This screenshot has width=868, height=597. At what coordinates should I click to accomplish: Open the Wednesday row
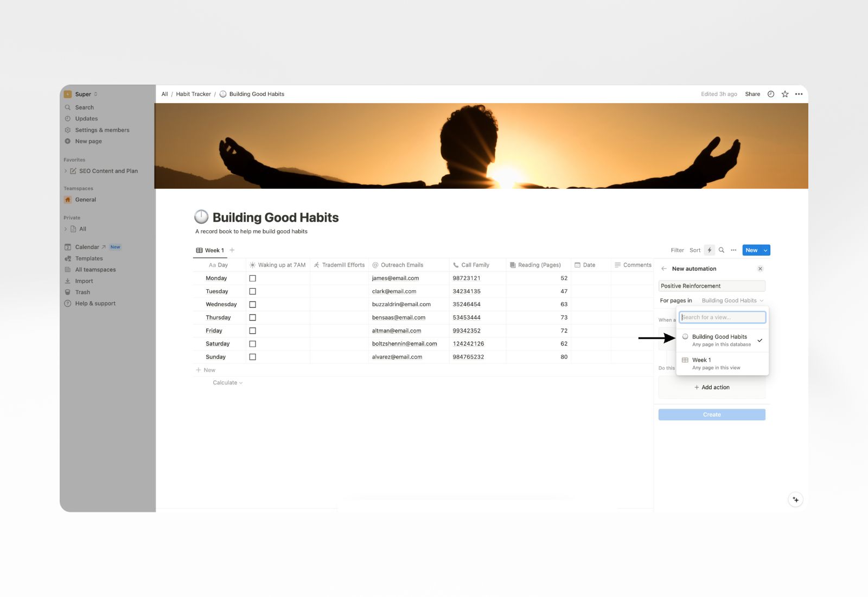coord(221,304)
